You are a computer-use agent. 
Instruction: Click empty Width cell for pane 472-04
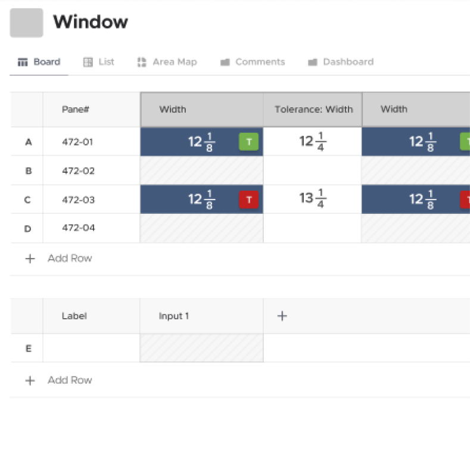(201, 228)
